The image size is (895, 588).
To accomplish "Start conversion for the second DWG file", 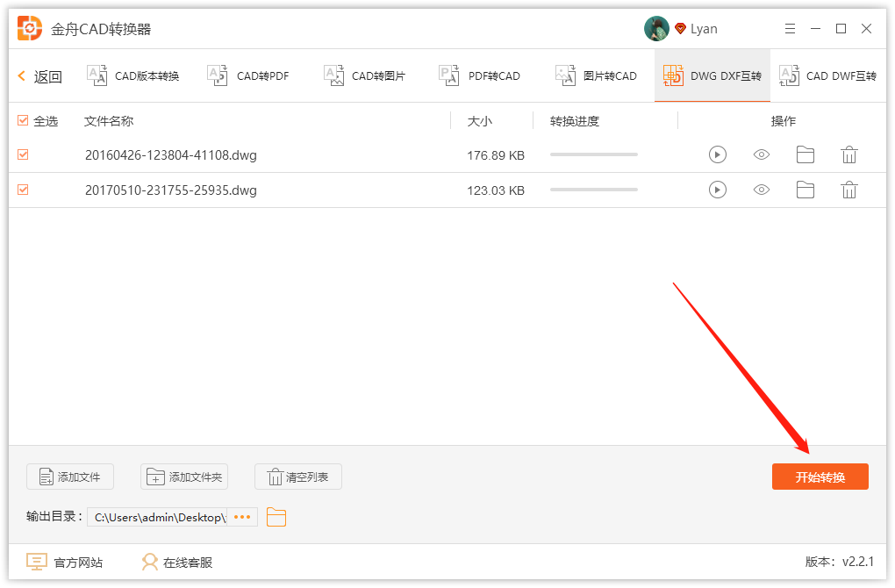I will [x=718, y=190].
